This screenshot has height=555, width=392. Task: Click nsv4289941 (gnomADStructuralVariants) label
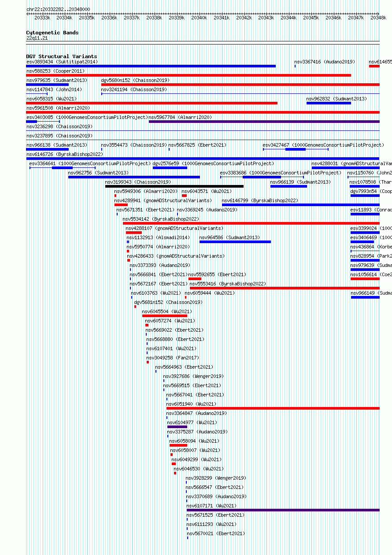coord(163,201)
